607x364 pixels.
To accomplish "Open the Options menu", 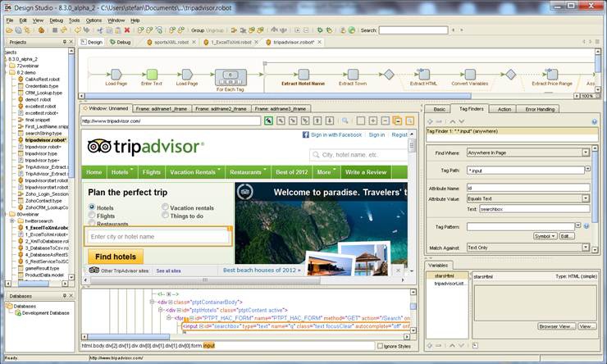I will pos(94,20).
